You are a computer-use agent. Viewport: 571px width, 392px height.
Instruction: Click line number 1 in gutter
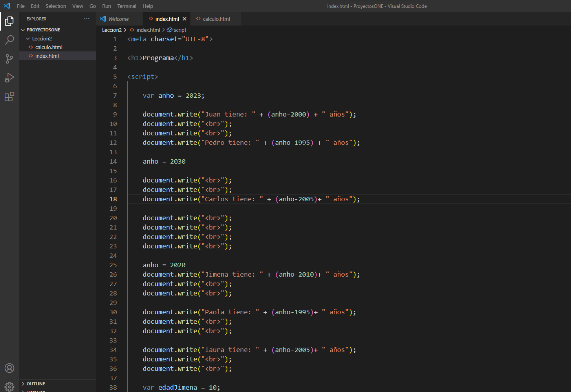click(115, 39)
